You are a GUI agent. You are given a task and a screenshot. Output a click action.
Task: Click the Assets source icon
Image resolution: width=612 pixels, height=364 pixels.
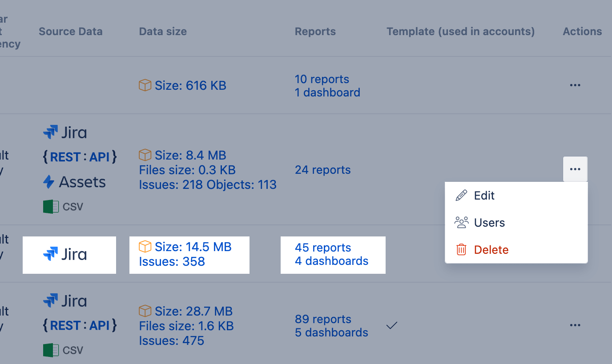(x=74, y=182)
